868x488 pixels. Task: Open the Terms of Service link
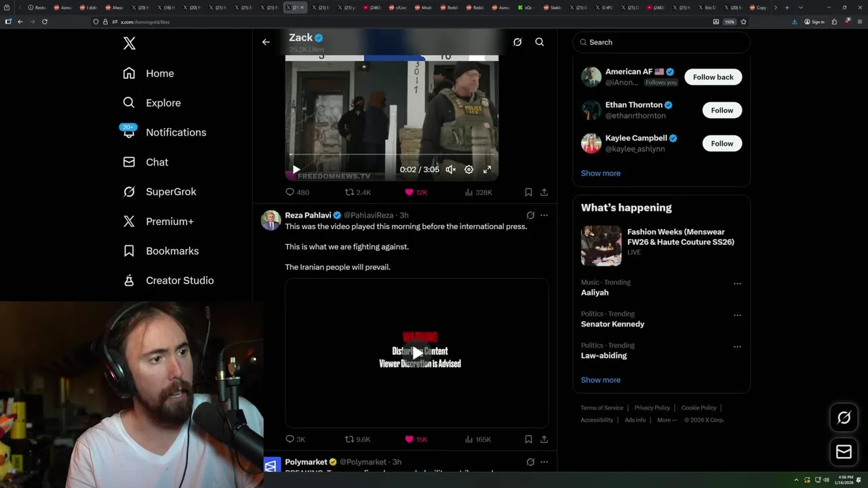[x=601, y=408]
